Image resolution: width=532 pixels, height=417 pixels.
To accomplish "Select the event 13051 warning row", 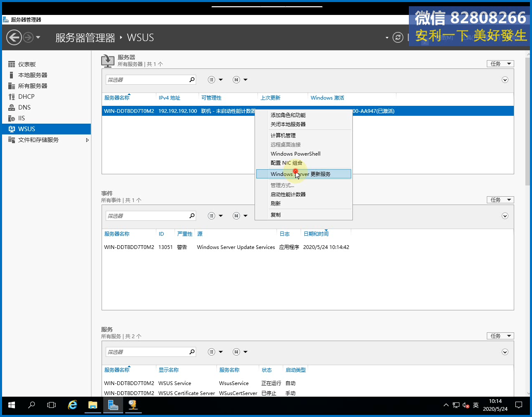I will (x=308, y=247).
